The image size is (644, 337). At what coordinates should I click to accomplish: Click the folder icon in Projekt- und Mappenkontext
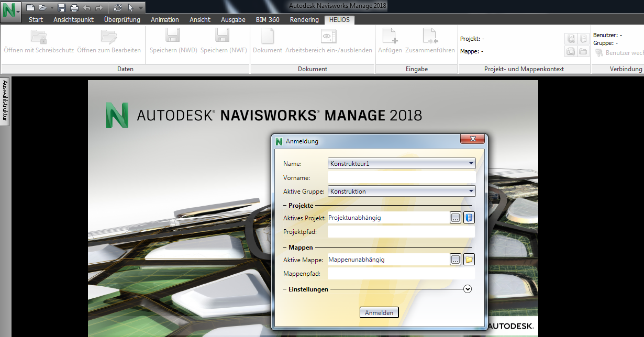pos(583,51)
